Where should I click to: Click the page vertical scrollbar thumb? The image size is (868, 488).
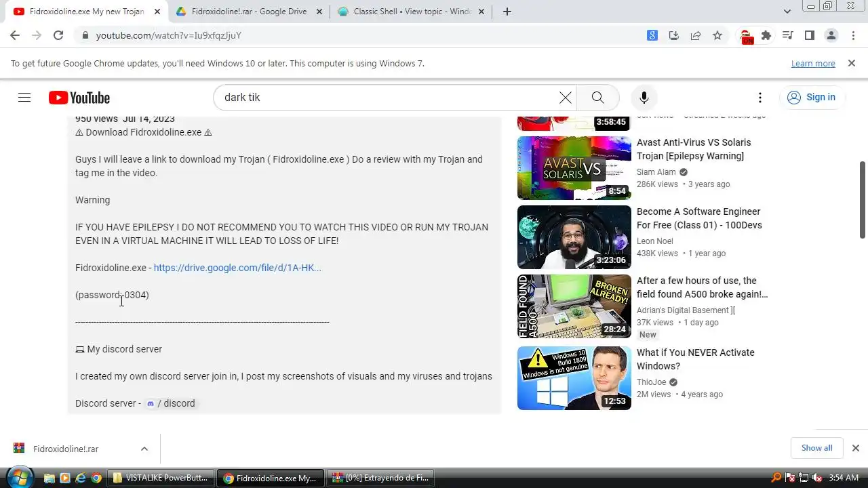point(863,199)
